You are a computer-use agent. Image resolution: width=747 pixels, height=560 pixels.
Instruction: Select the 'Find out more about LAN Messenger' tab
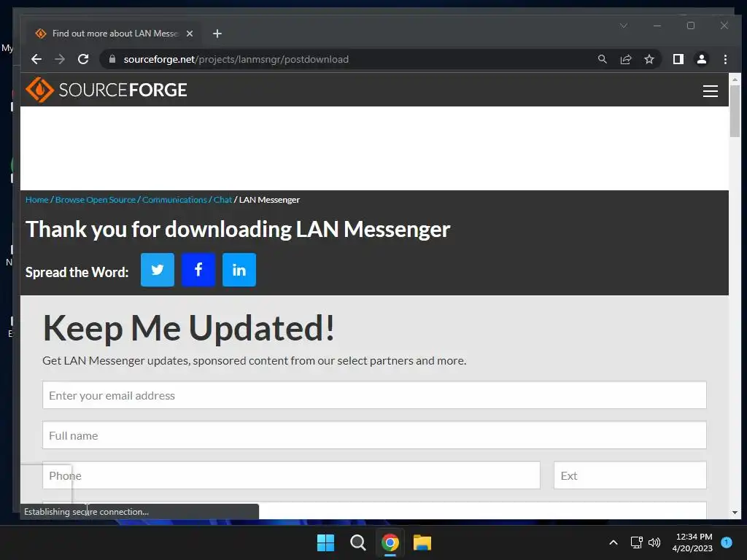pos(115,34)
